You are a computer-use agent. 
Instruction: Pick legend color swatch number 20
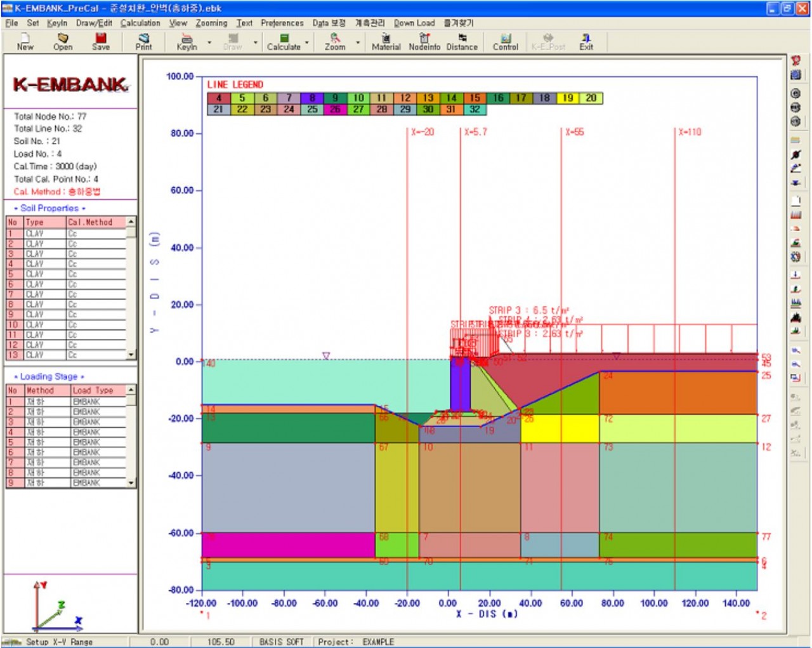591,98
